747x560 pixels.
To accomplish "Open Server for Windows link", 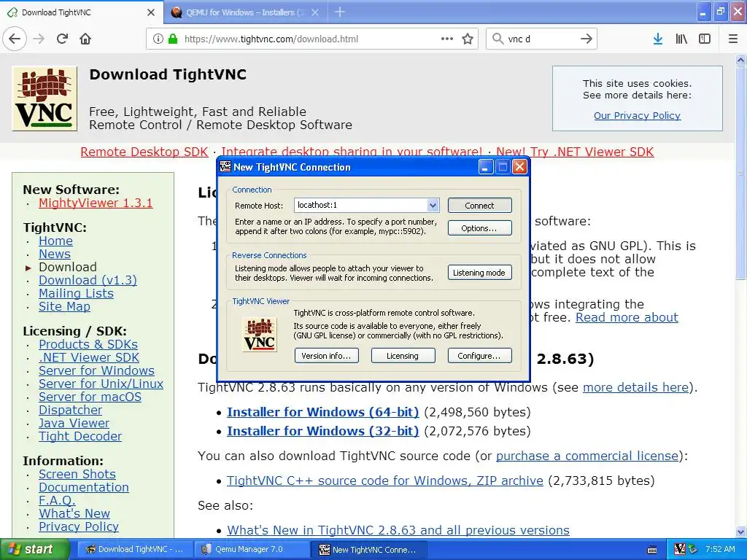I will click(96, 370).
